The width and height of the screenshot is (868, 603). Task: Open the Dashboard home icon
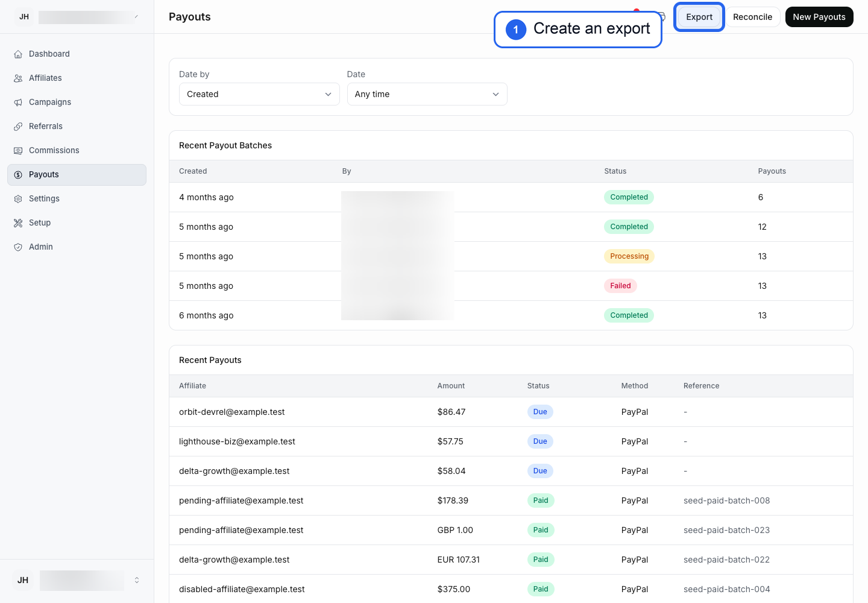[18, 54]
